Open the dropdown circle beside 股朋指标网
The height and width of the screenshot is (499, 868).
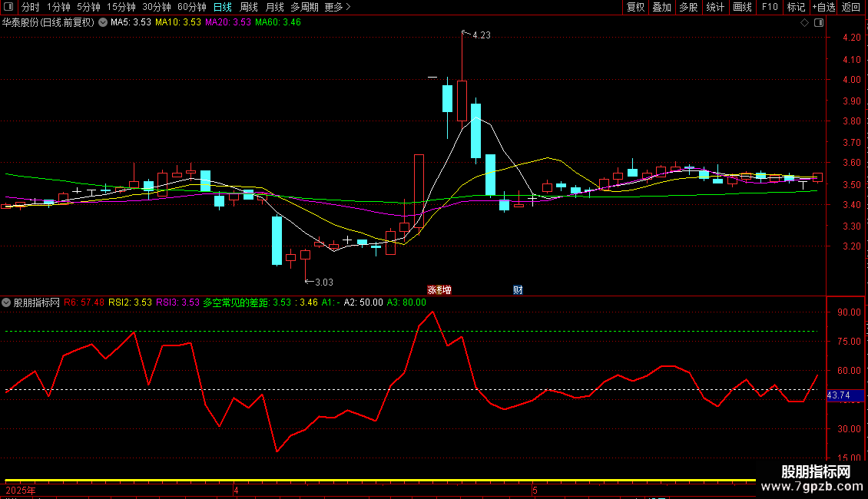[x=6, y=302]
